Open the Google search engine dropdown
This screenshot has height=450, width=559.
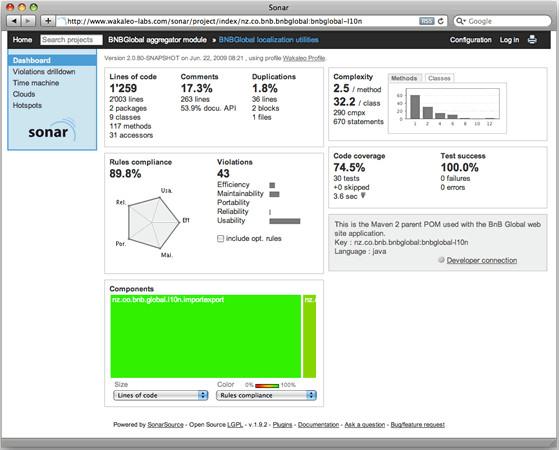(x=461, y=21)
